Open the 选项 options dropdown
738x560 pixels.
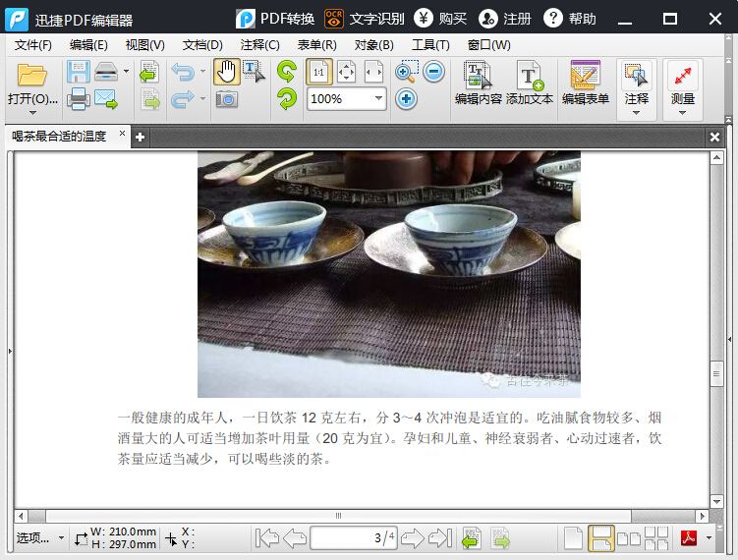pos(40,537)
